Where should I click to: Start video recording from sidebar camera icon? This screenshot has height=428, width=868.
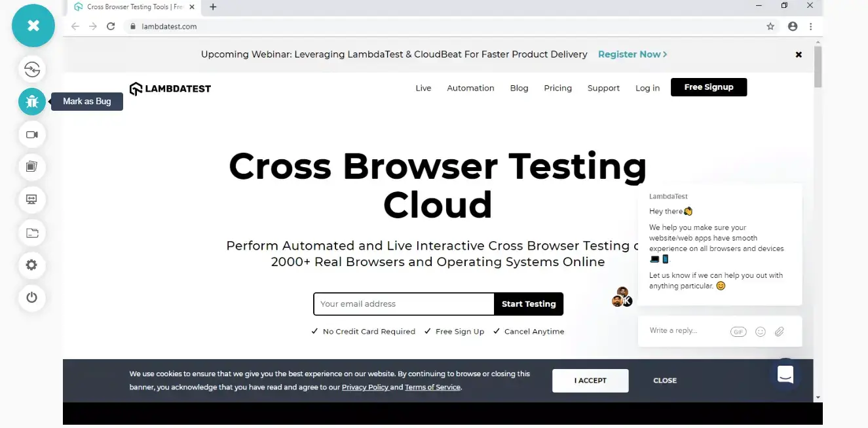coord(32,134)
